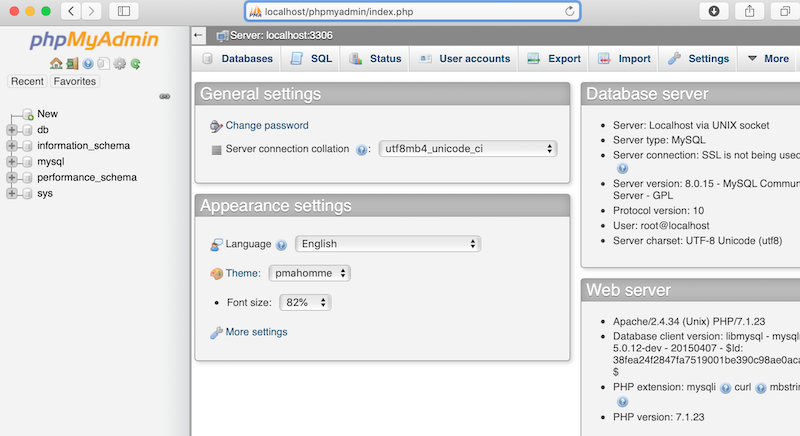
Task: Click help icon below Server connection SSL
Action: pos(622,168)
